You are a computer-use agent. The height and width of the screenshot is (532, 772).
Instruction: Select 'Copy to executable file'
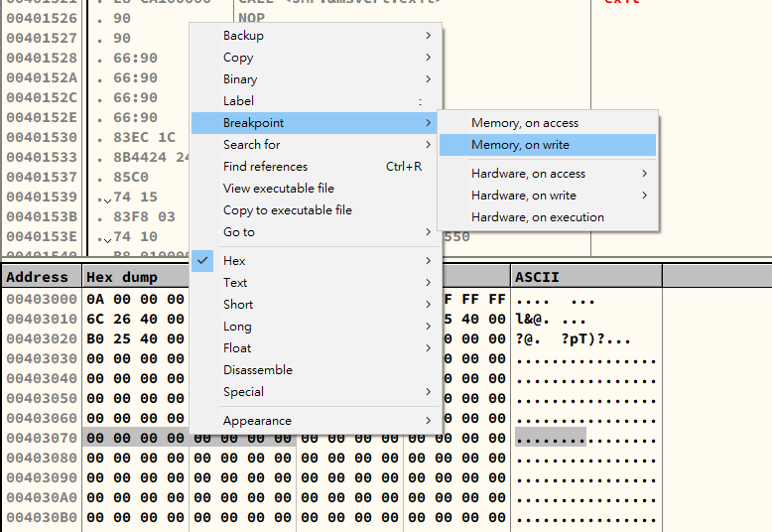(x=287, y=210)
